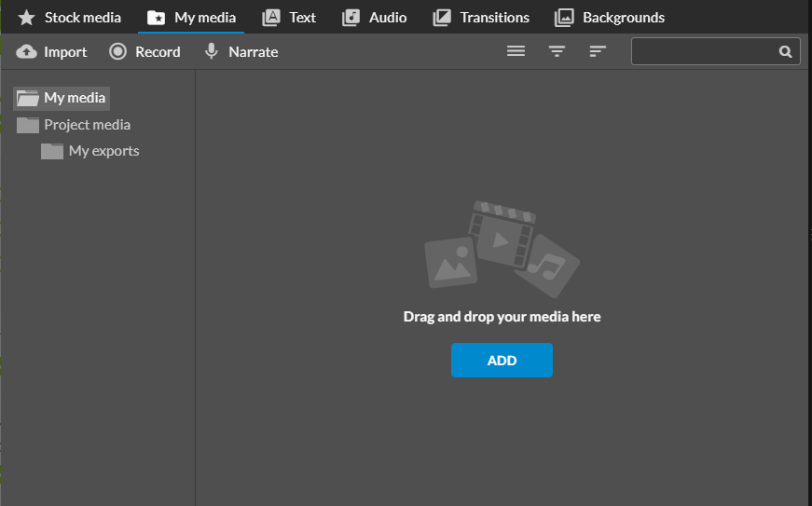Click Narrate microphone button
Image resolution: width=812 pixels, height=506 pixels.
tap(241, 52)
